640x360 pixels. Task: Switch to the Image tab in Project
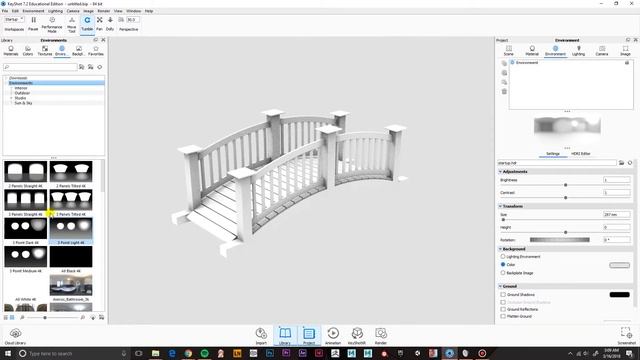pos(625,51)
